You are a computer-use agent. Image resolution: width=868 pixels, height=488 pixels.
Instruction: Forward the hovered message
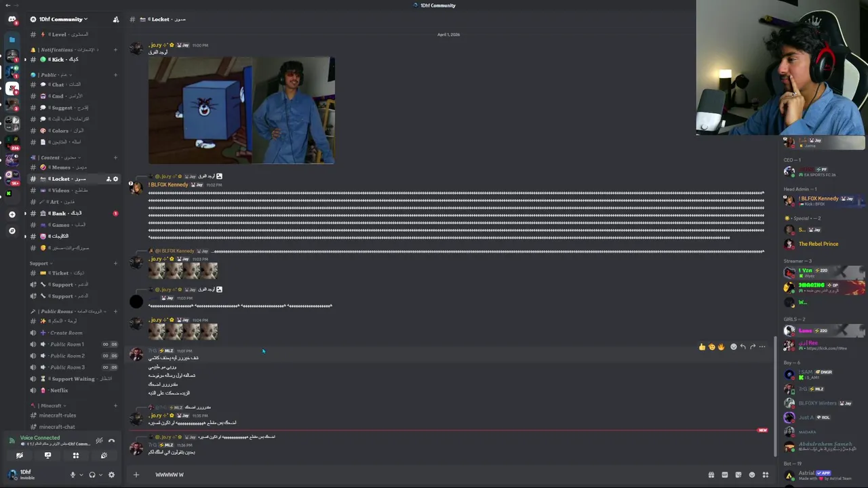click(752, 346)
